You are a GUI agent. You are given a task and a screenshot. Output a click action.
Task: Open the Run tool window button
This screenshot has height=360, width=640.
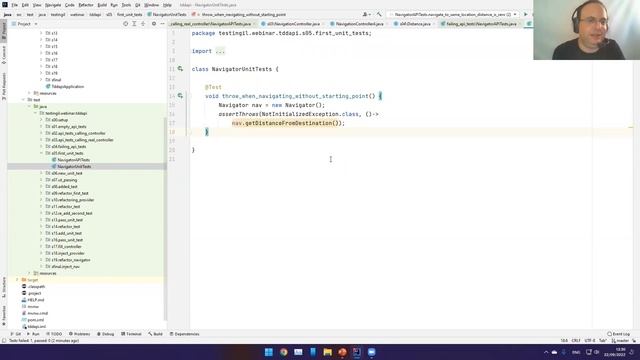click(x=33, y=334)
